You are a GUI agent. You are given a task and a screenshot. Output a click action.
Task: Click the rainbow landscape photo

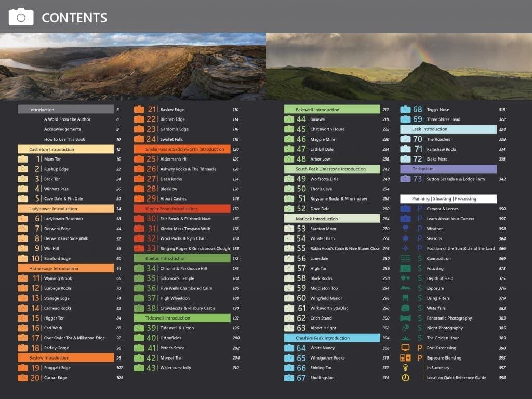(x=398, y=66)
